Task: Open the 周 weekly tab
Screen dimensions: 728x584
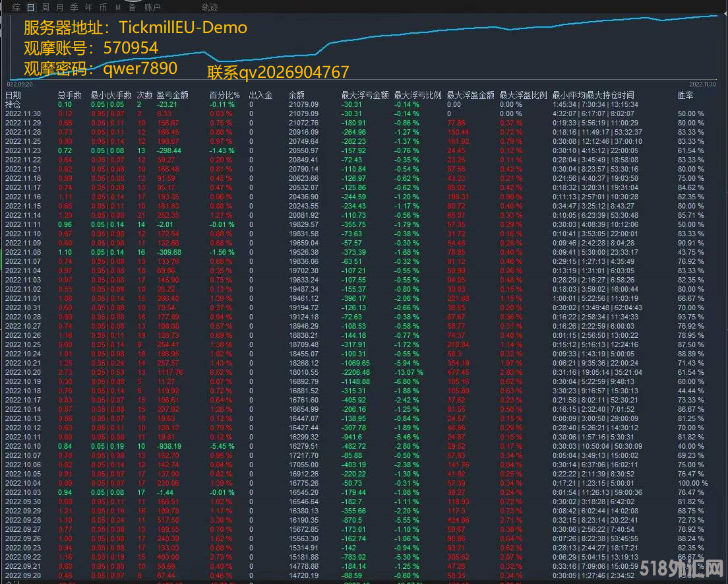Action: point(45,7)
